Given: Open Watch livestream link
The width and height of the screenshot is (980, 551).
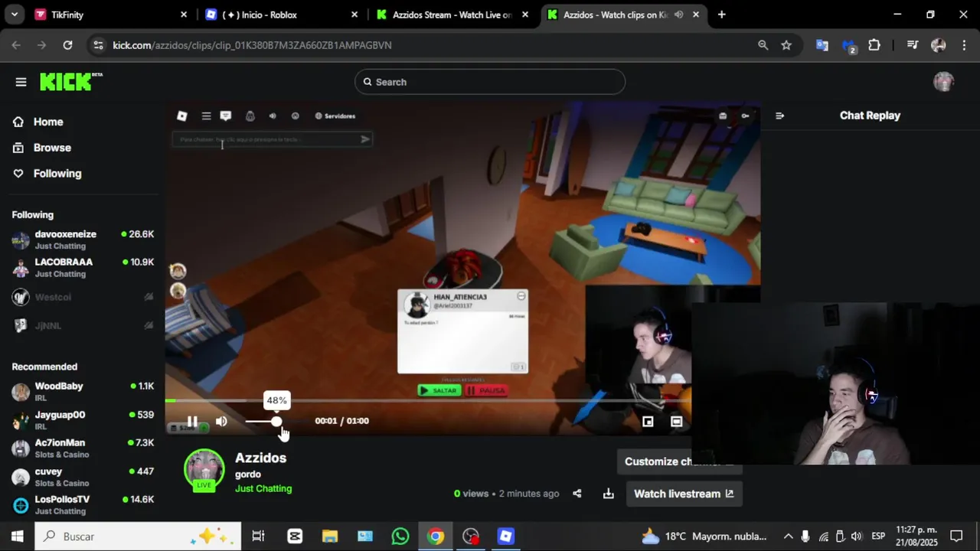Looking at the screenshot, I should [684, 494].
